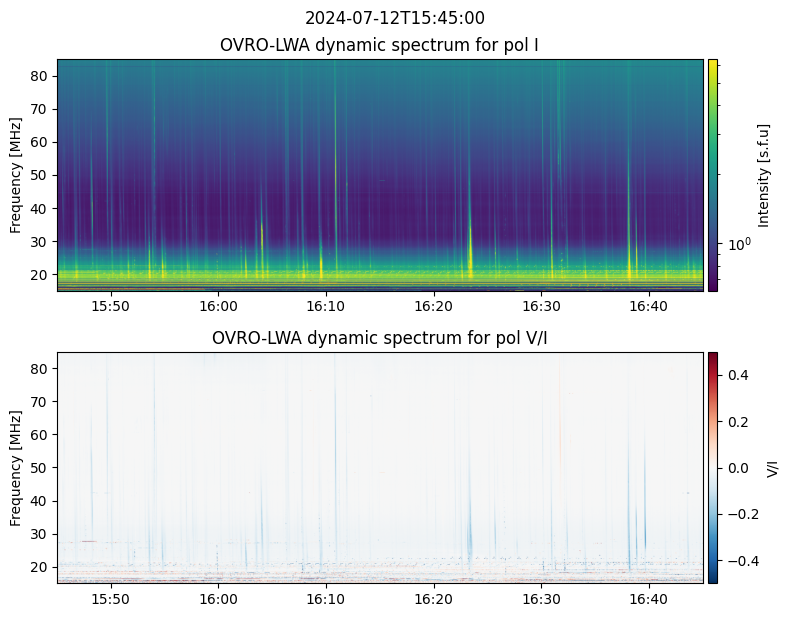Select the pol V/I dynamic spectrum title
Screen dimensions: 789x617
click(379, 338)
